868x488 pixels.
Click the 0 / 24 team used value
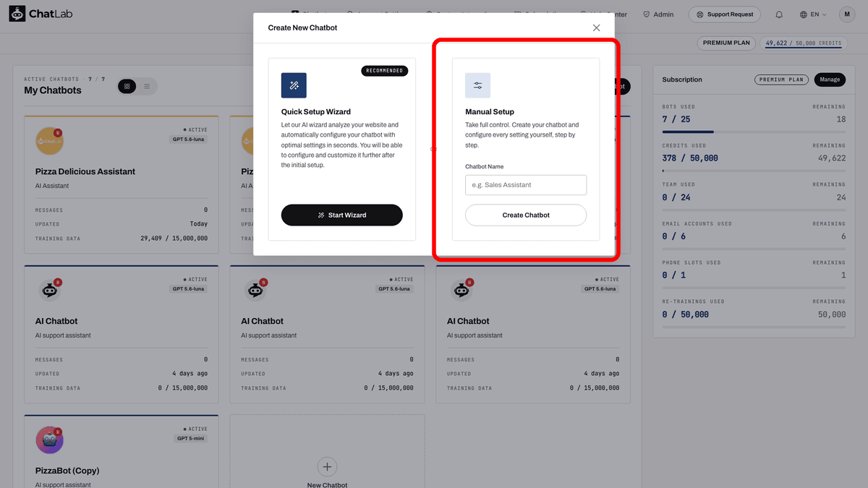676,197
